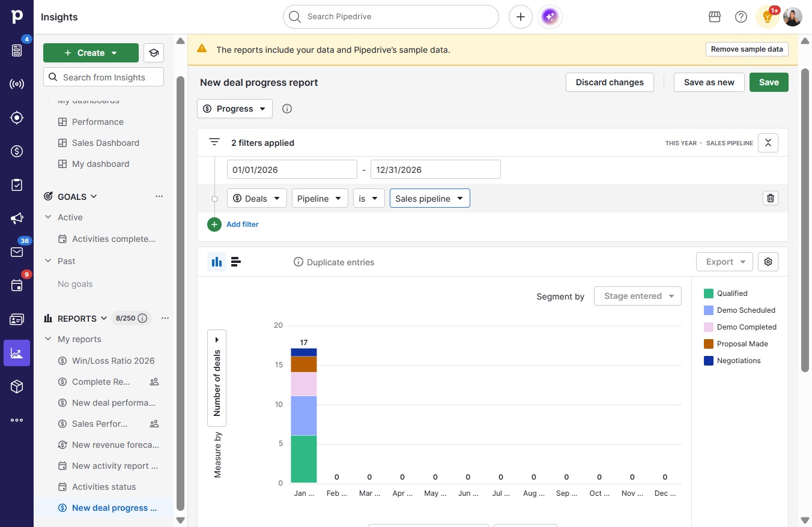Collapse the My reports group

click(x=48, y=339)
